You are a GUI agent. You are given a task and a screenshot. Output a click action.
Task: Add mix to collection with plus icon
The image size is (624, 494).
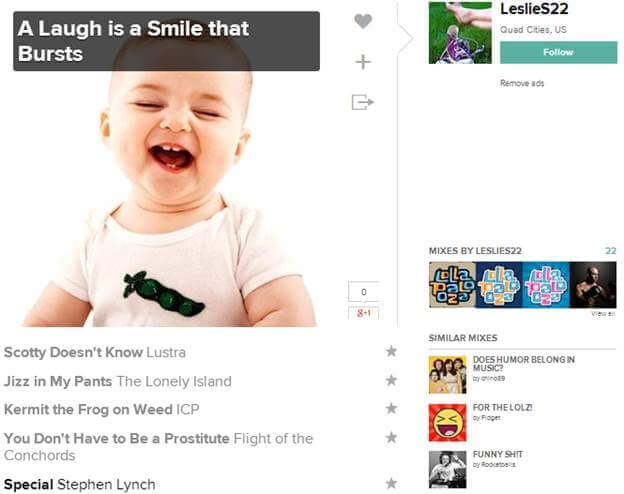(363, 62)
